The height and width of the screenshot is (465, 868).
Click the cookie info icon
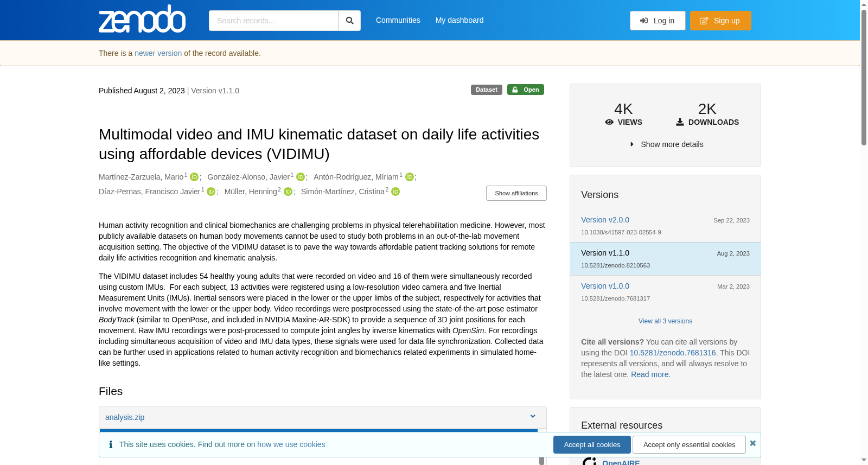click(111, 444)
